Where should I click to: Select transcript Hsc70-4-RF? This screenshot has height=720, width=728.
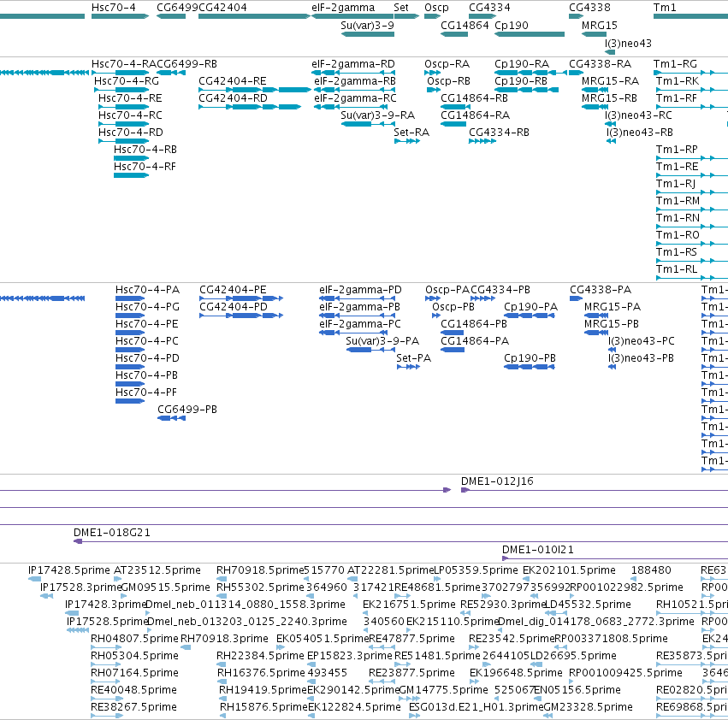145,167
